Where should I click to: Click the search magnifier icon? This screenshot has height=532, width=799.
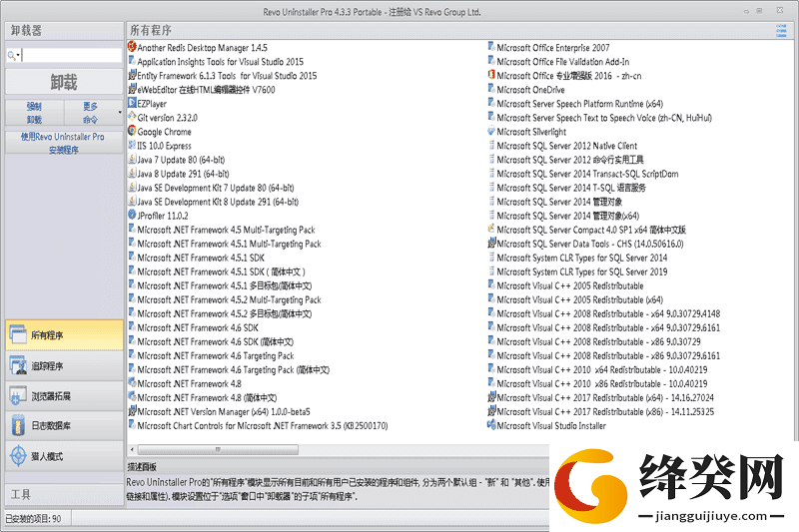coord(11,56)
